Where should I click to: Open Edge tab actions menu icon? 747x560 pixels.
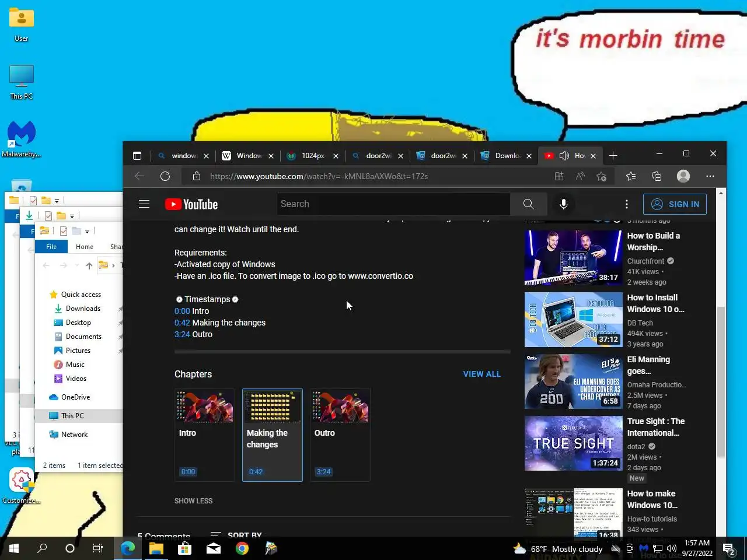pos(137,156)
